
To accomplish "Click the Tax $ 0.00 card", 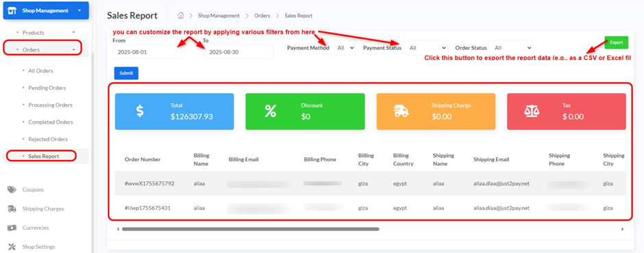I will (567, 111).
